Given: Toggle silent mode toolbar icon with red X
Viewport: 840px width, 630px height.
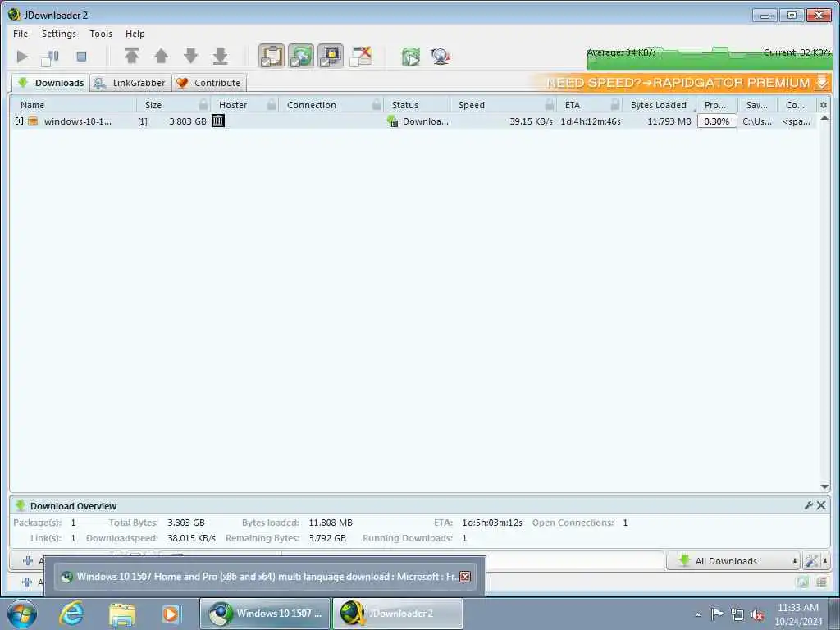Looking at the screenshot, I should click(361, 56).
